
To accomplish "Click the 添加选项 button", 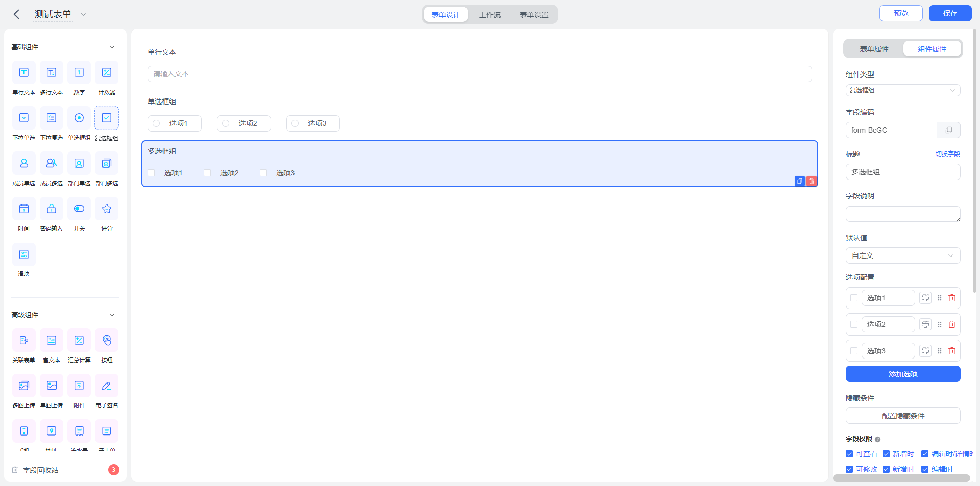I will click(903, 374).
